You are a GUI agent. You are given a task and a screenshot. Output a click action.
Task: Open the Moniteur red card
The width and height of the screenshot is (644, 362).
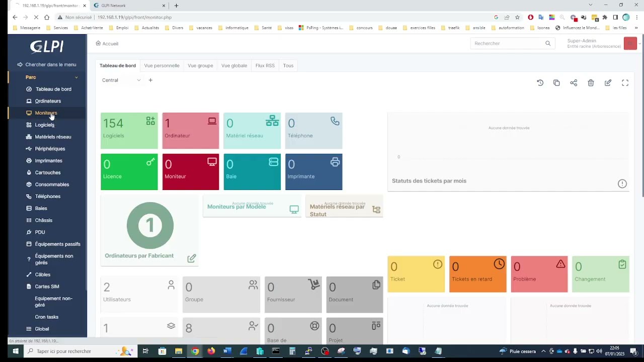coord(191,172)
